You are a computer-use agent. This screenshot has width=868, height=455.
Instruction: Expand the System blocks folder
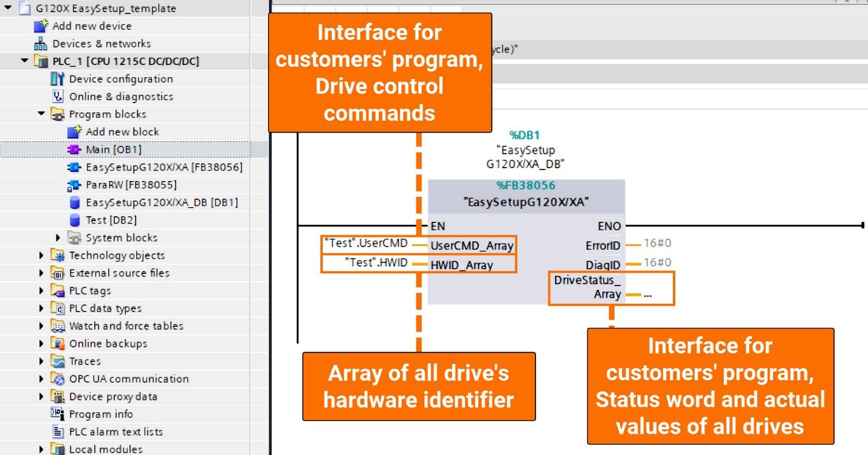[x=58, y=238]
